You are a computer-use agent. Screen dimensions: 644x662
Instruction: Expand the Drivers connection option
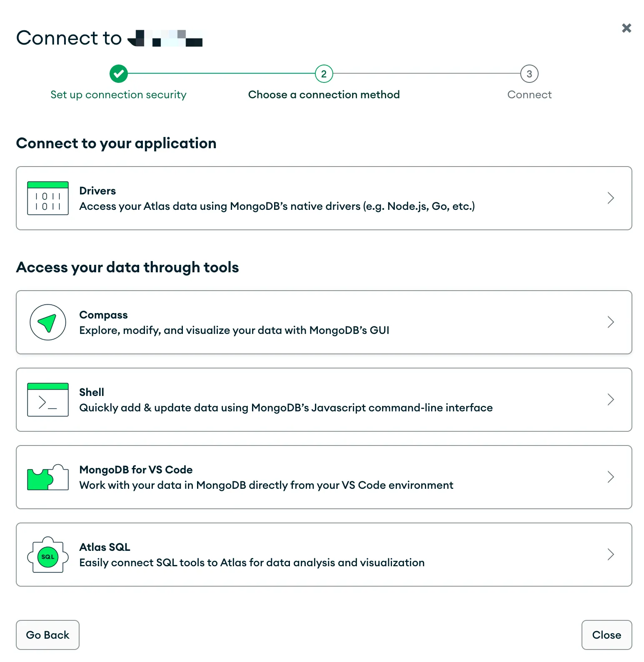pyautogui.click(x=611, y=198)
